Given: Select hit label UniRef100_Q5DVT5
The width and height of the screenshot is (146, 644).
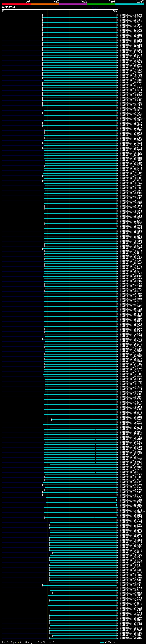Looking at the screenshot, I should pyautogui.click(x=131, y=55).
